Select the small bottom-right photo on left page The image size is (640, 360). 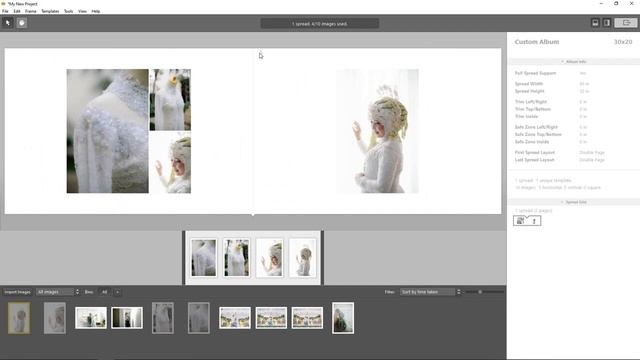[170, 162]
